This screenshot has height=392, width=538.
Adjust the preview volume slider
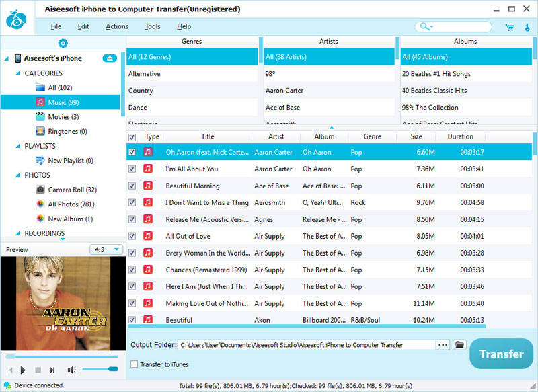(100, 369)
